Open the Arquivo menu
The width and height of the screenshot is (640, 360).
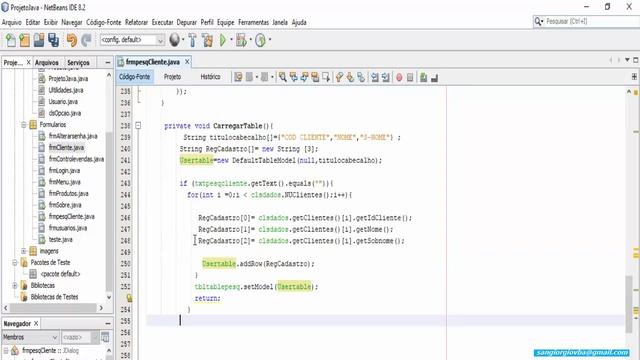11,22
